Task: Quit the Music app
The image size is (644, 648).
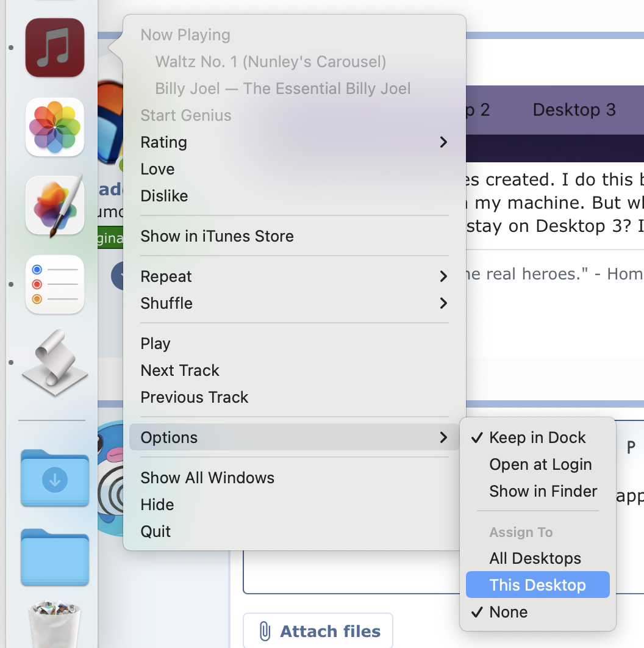Action: (x=294, y=531)
